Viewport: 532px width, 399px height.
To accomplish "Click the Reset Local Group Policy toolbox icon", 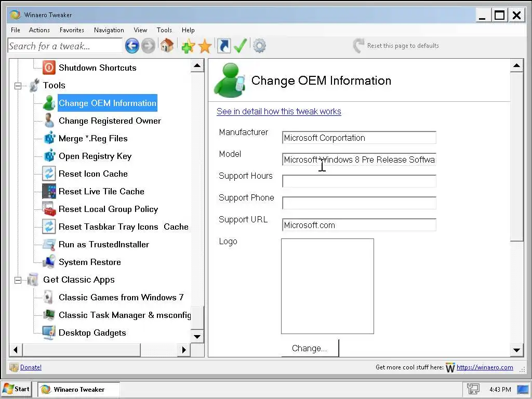I will coord(49,209).
